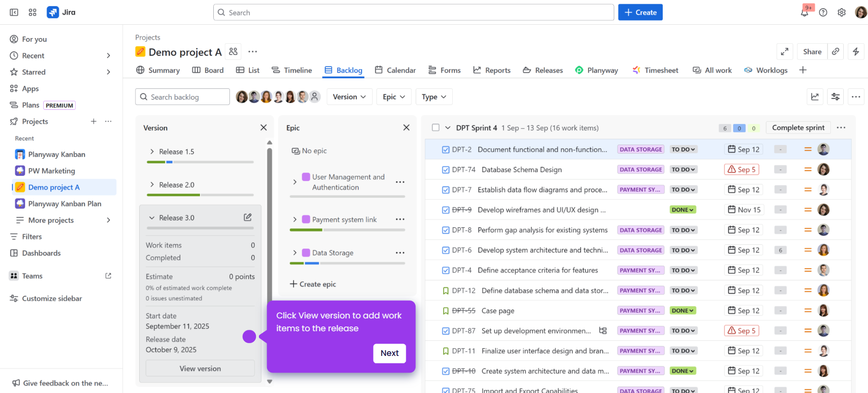Image resolution: width=868 pixels, height=393 pixels.
Task: Switch to the Board tab
Action: point(208,70)
